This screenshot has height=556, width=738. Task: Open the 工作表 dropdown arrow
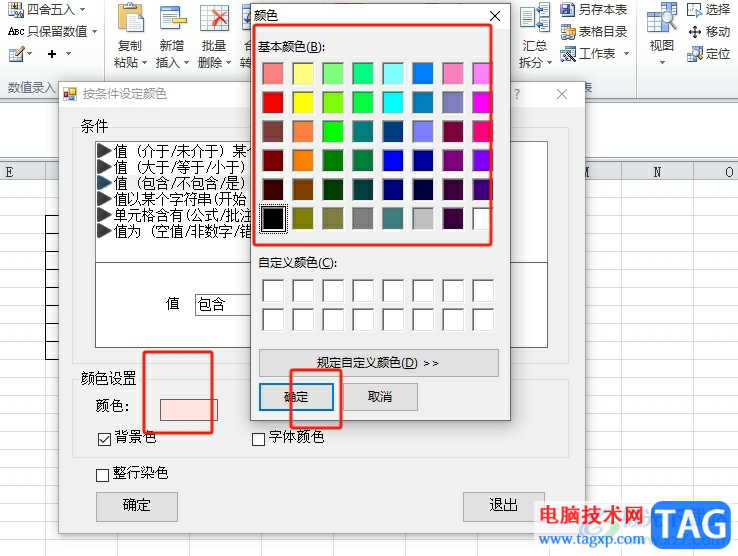click(x=626, y=54)
